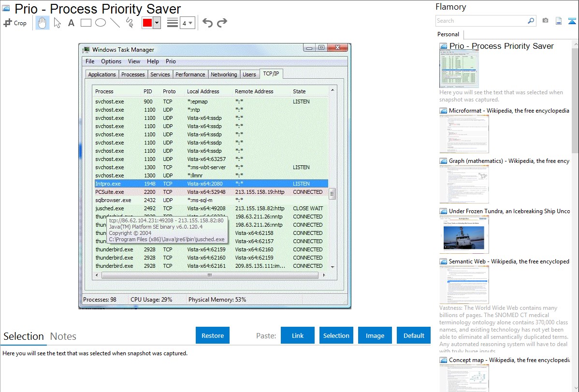Click the document page icon near Search

[x=559, y=21]
